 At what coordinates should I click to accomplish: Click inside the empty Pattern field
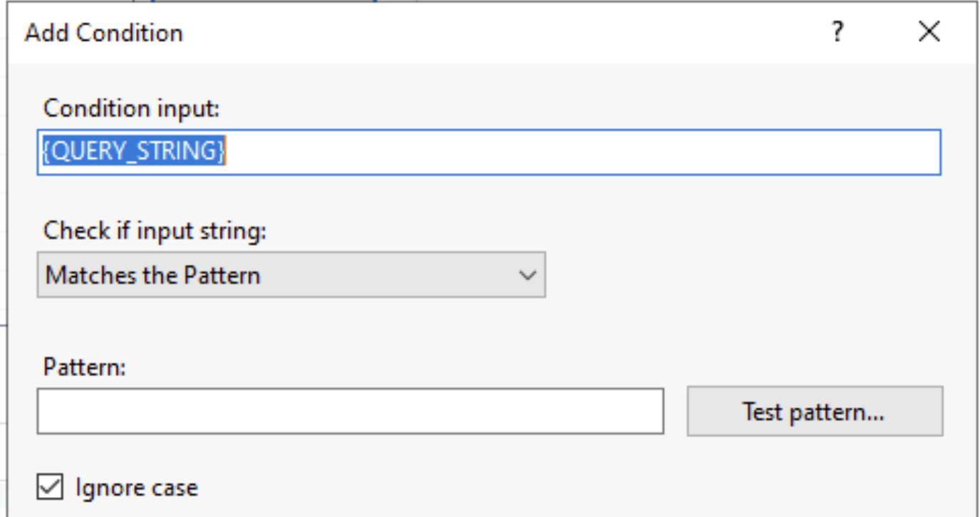350,411
